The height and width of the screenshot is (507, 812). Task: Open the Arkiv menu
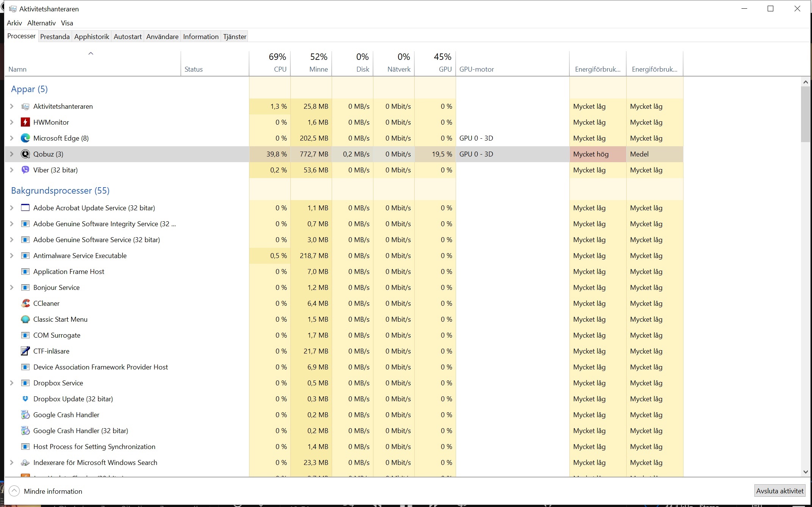pyautogui.click(x=14, y=23)
